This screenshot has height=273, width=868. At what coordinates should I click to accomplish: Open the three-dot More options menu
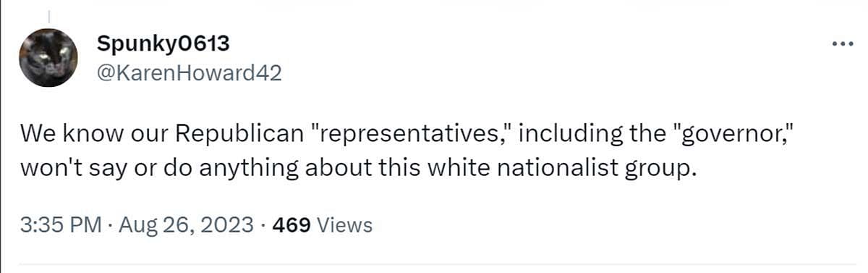843,44
